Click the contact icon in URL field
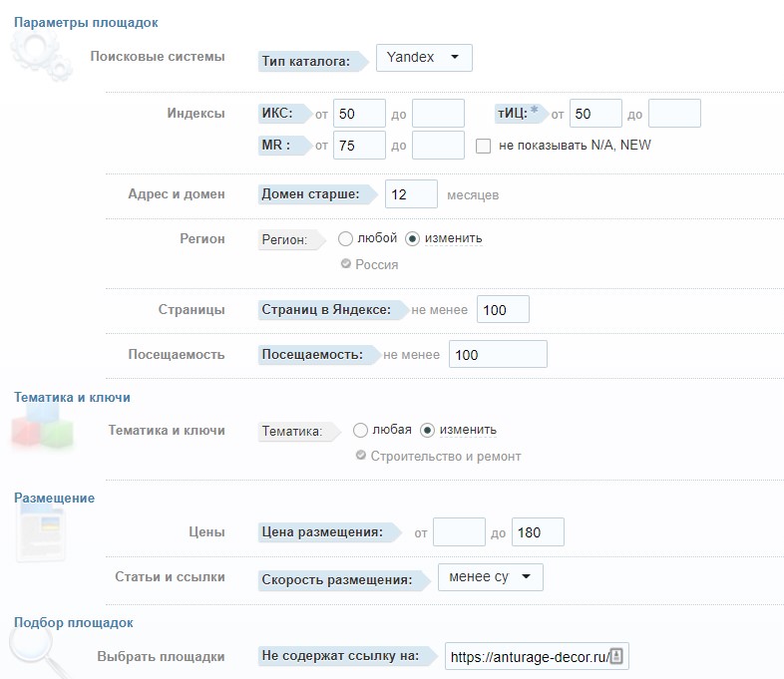Image resolution: width=784 pixels, height=679 pixels. point(616,655)
